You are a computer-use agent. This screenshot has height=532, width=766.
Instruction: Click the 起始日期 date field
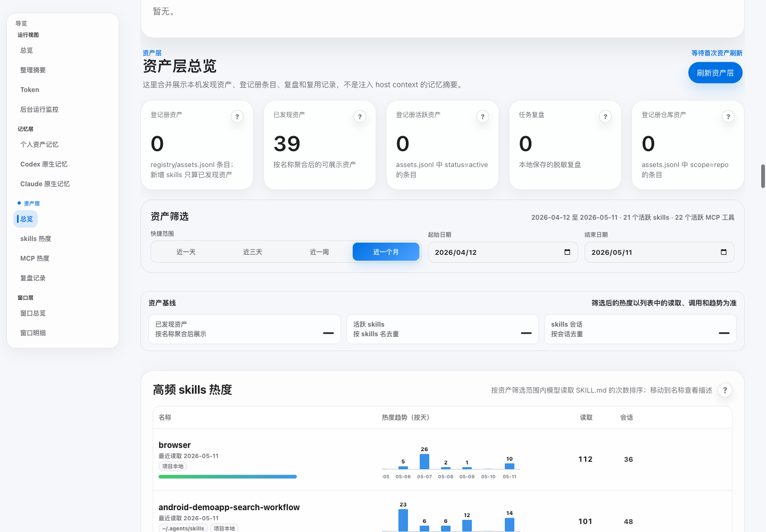pos(503,252)
